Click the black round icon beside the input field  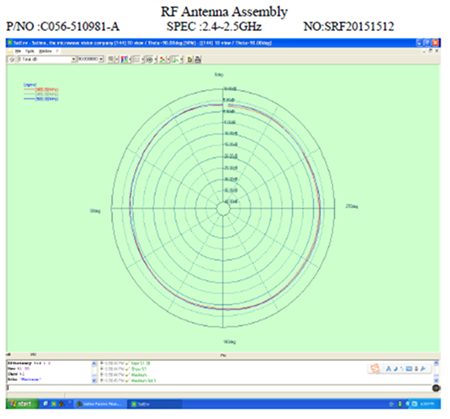click(x=436, y=388)
